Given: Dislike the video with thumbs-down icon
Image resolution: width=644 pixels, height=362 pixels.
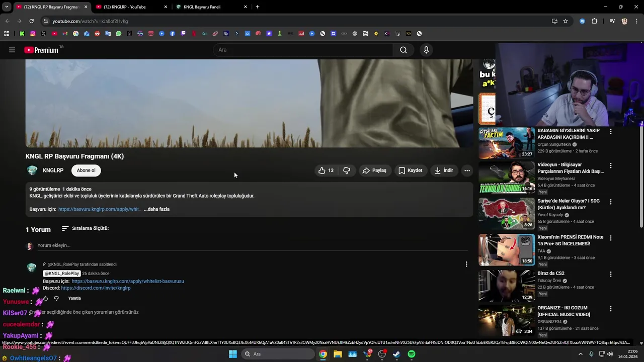Looking at the screenshot, I should coord(347,170).
